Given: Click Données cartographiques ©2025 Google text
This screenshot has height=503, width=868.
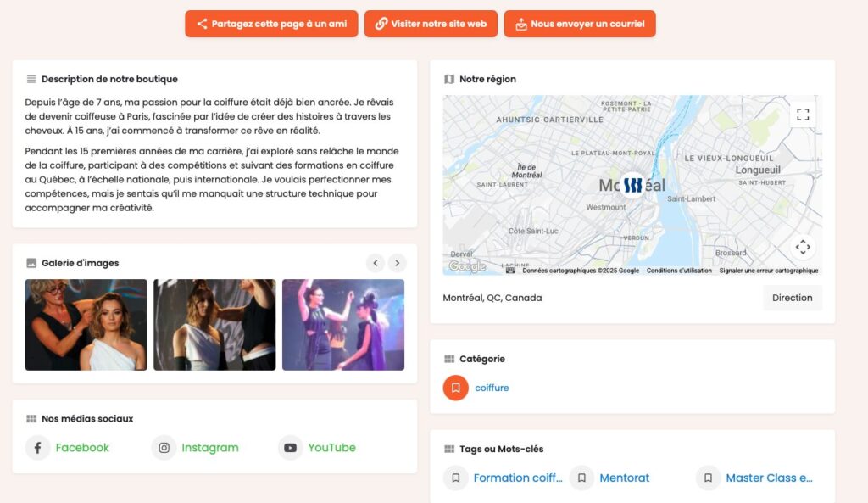Looking at the screenshot, I should (x=581, y=271).
